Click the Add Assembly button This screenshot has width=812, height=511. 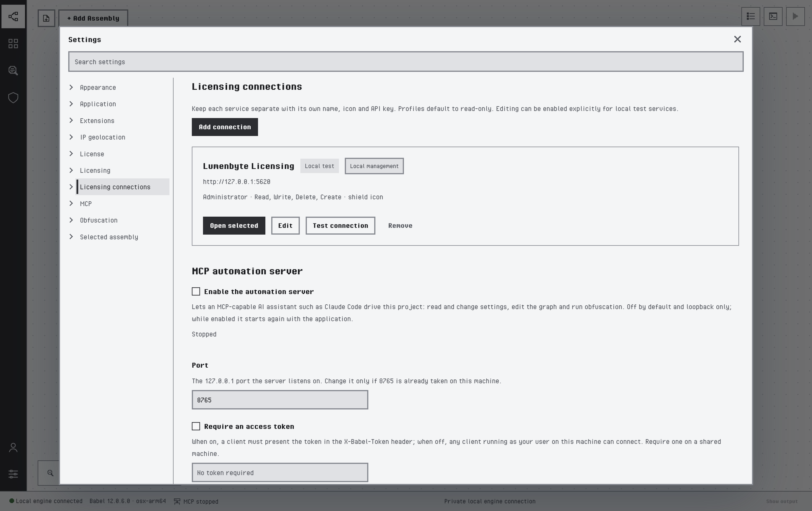tap(93, 18)
